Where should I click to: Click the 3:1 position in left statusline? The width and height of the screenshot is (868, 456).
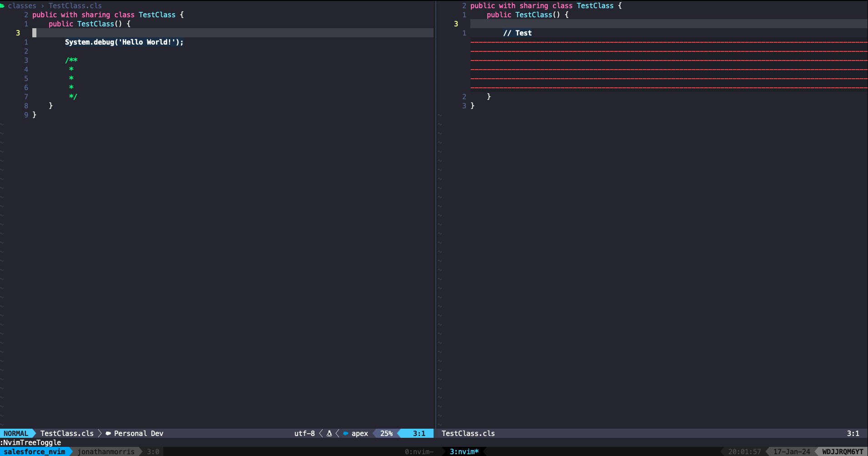point(419,433)
